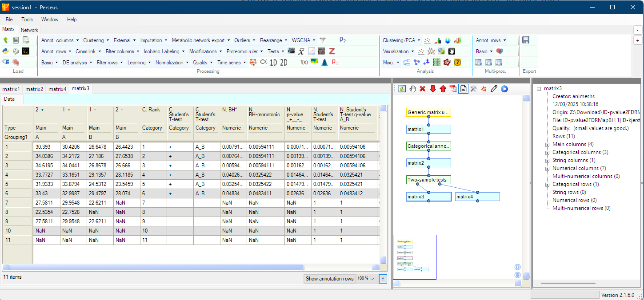
Task: Click the blue play button in workflow toolbar
Action: tap(504, 89)
